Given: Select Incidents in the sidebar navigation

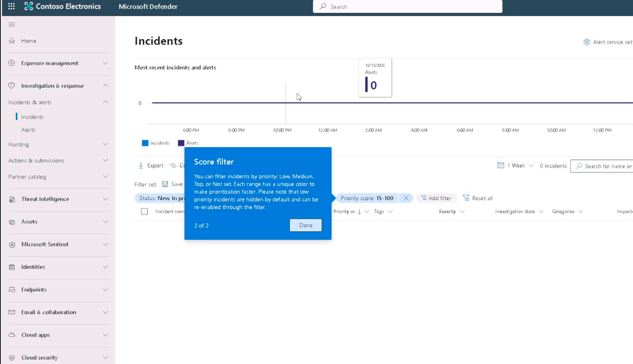Looking at the screenshot, I should tap(32, 117).
